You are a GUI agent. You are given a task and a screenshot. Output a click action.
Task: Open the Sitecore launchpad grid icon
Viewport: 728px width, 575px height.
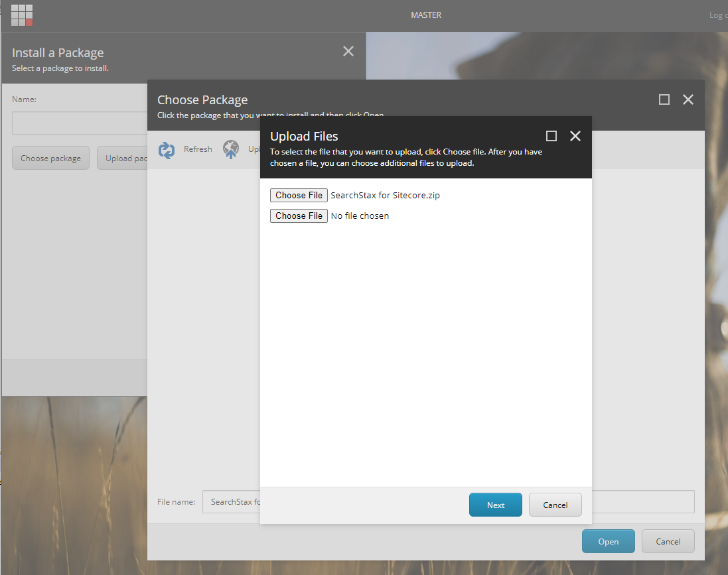point(22,15)
